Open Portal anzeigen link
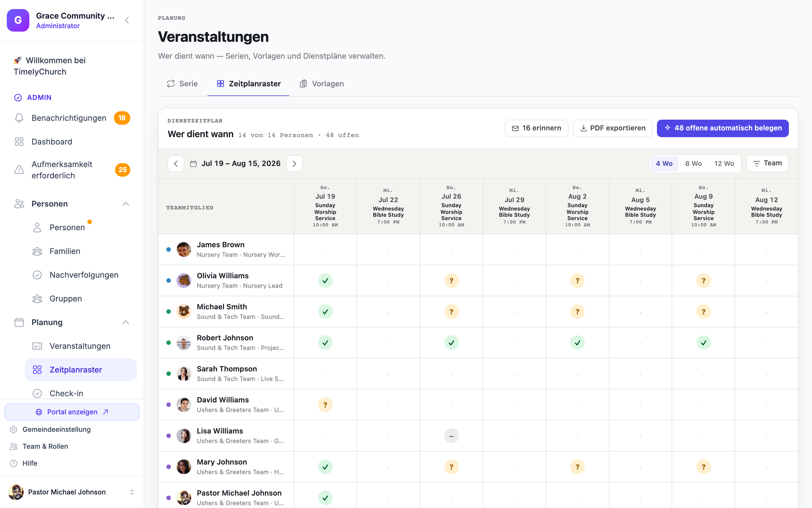This screenshot has width=812, height=508. point(72,412)
